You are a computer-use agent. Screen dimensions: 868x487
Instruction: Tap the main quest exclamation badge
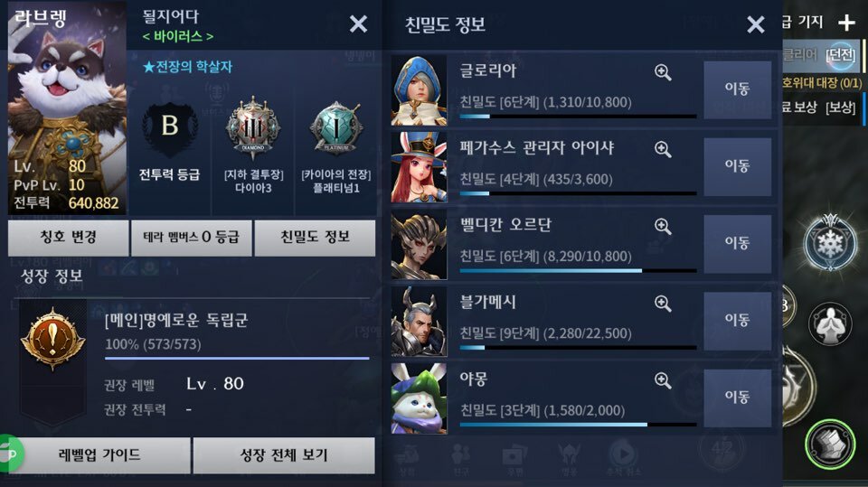tap(52, 338)
